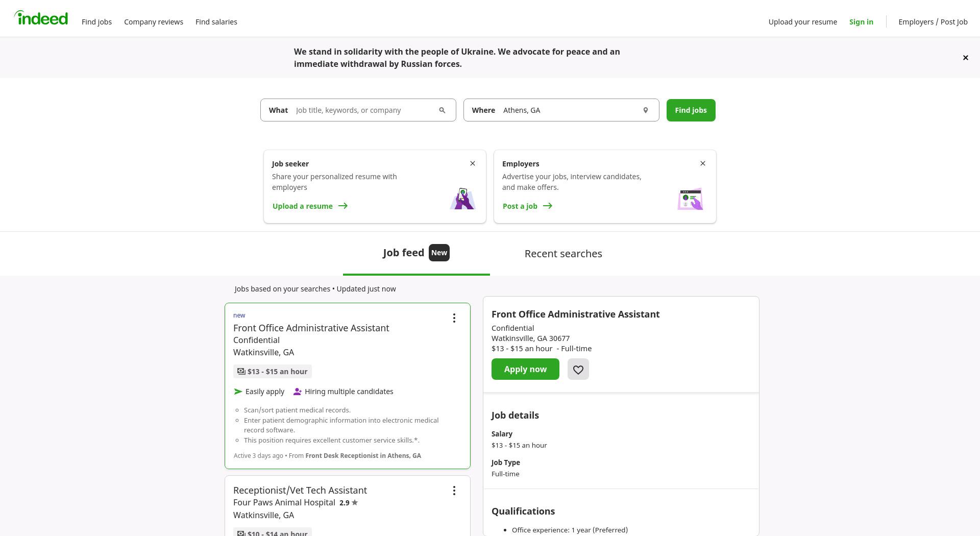Click the star rating for Four Paws Animal Hospital
Screen dimensions: 980x536
point(349,503)
